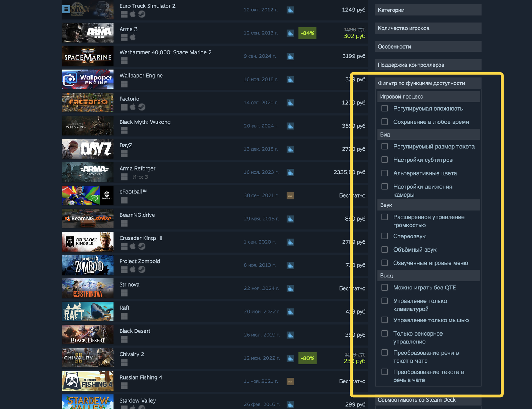Click the 299 руб price of Stardew Valley

pyautogui.click(x=355, y=404)
